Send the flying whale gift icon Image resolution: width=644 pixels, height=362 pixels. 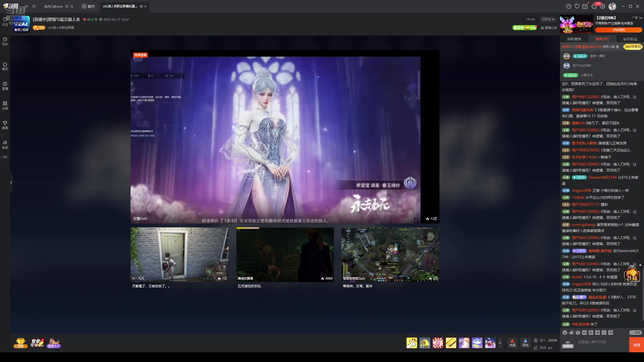coord(477,343)
